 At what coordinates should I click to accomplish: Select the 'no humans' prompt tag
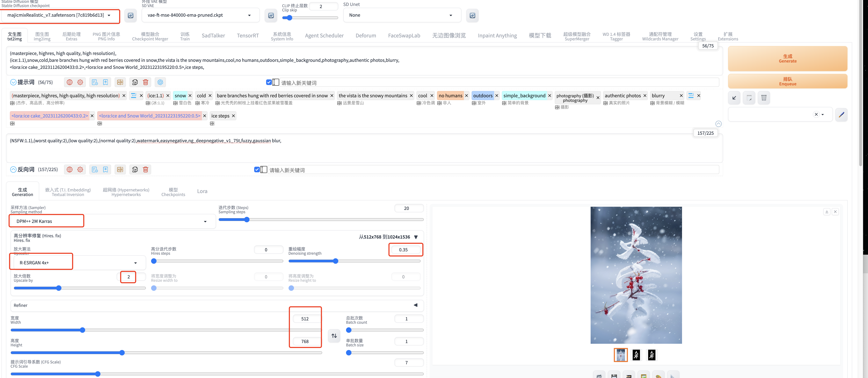[x=451, y=96]
